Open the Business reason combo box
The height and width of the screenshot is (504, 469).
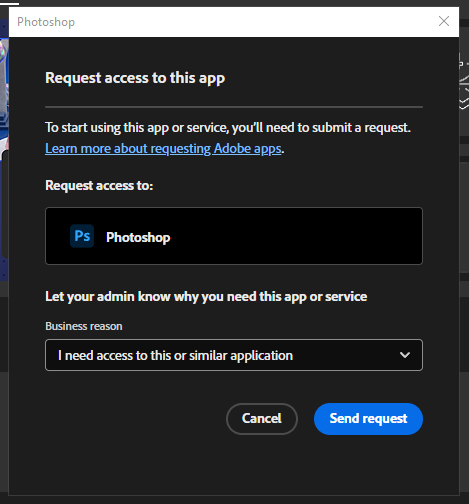coord(234,355)
